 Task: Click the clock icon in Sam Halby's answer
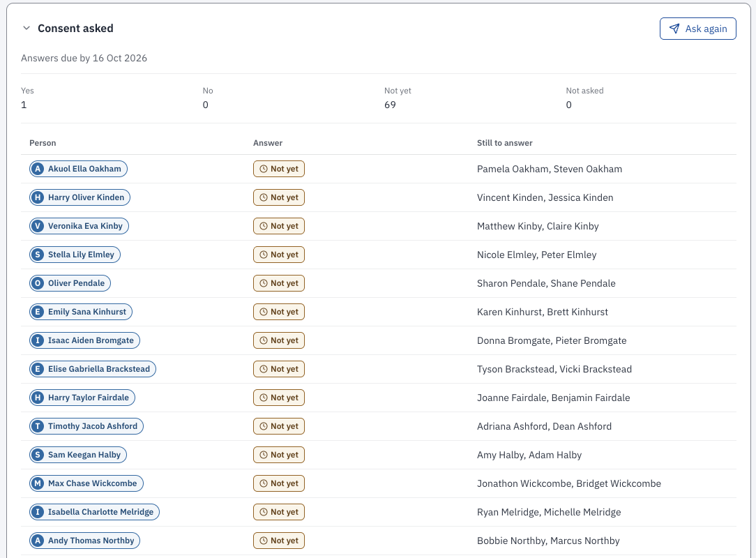click(264, 455)
